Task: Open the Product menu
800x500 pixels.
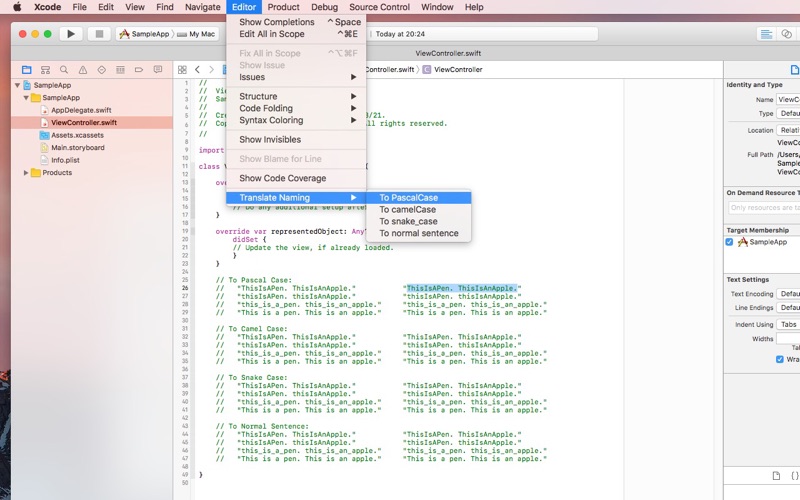Action: (283, 7)
